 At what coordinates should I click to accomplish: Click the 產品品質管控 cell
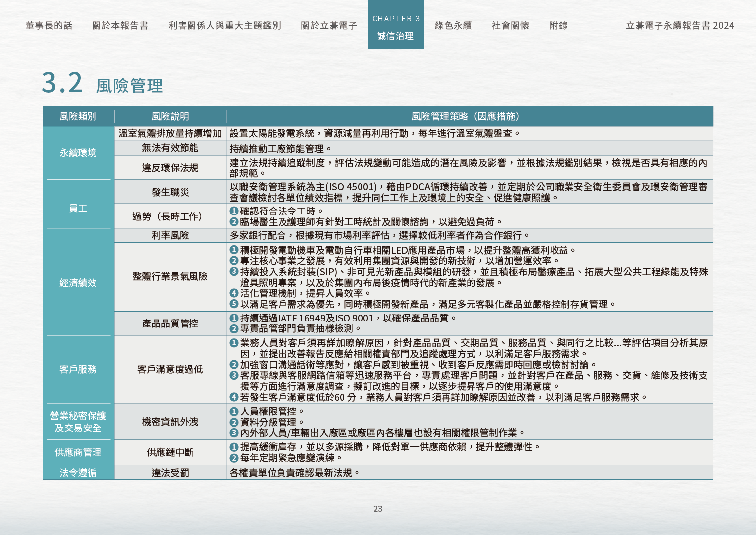(170, 323)
